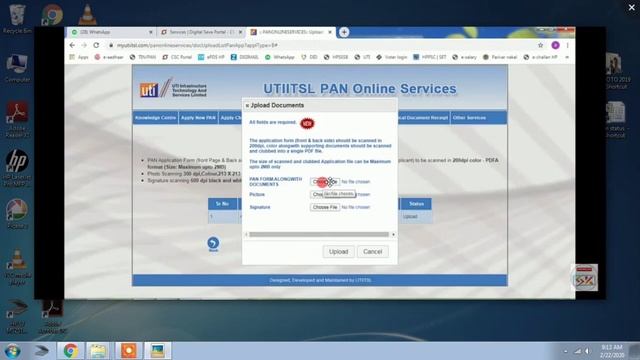Image resolution: width=640 pixels, height=360 pixels.
Task: Open WhatsApp bookmark
Action: tap(280, 57)
